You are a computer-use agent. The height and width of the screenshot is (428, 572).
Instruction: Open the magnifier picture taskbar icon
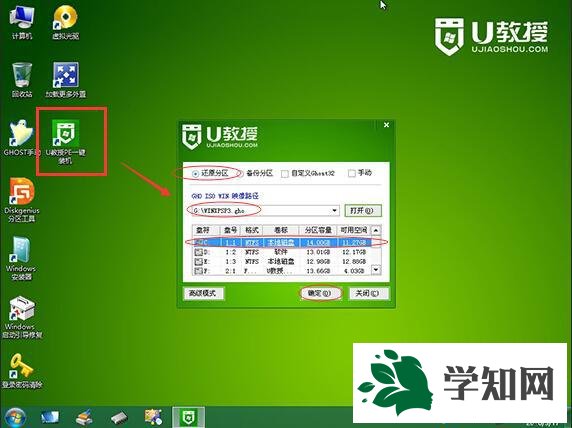154,417
